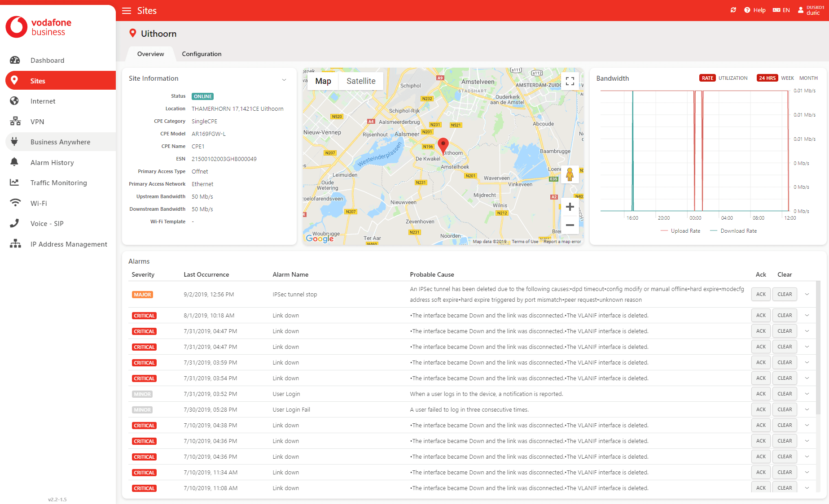Screen dimensions: 829x504
Task: Zoom in on the map with the plus control
Action: [x=570, y=207]
